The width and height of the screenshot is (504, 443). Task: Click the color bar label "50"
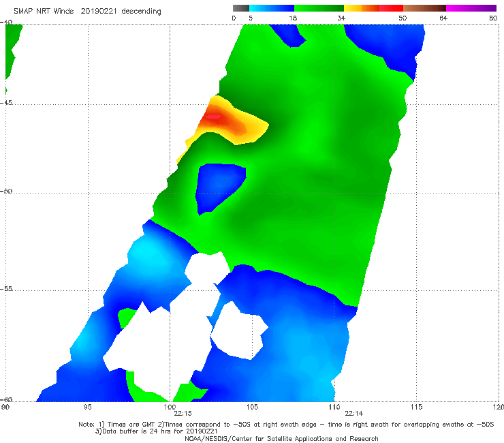click(x=403, y=18)
